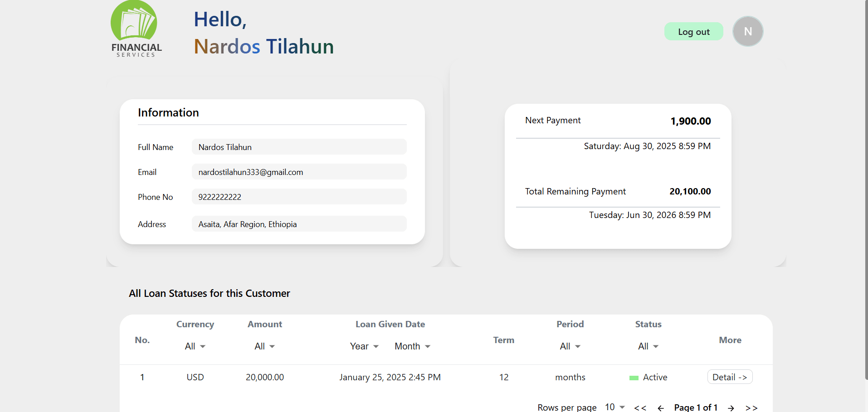Expand the Year filter under Loan Given Date
Screen dimensions: 868x412
click(364, 346)
